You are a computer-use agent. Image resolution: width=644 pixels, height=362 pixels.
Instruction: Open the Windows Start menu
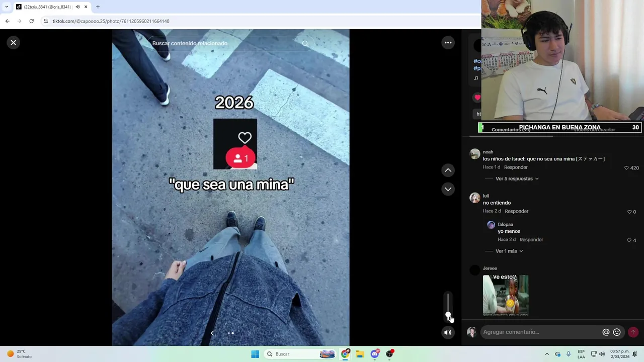(x=255, y=354)
